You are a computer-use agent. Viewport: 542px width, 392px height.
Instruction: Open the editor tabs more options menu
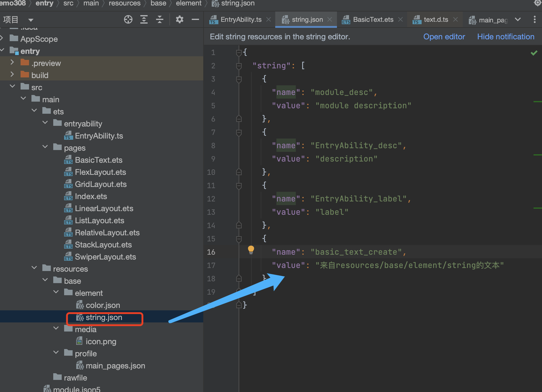click(534, 20)
